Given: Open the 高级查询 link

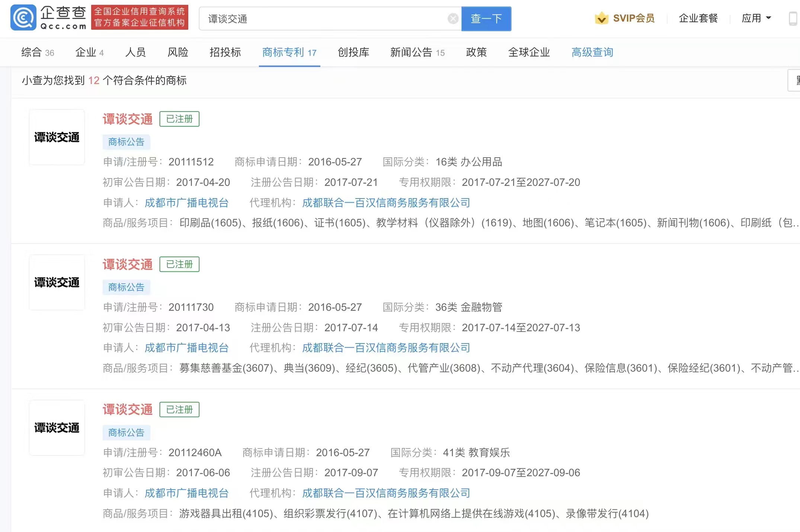Looking at the screenshot, I should (x=592, y=52).
